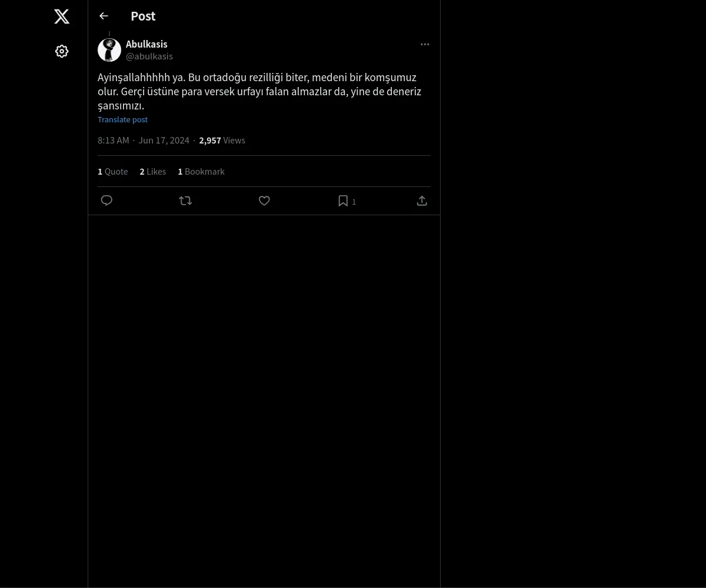Open the repost options icon

click(185, 201)
